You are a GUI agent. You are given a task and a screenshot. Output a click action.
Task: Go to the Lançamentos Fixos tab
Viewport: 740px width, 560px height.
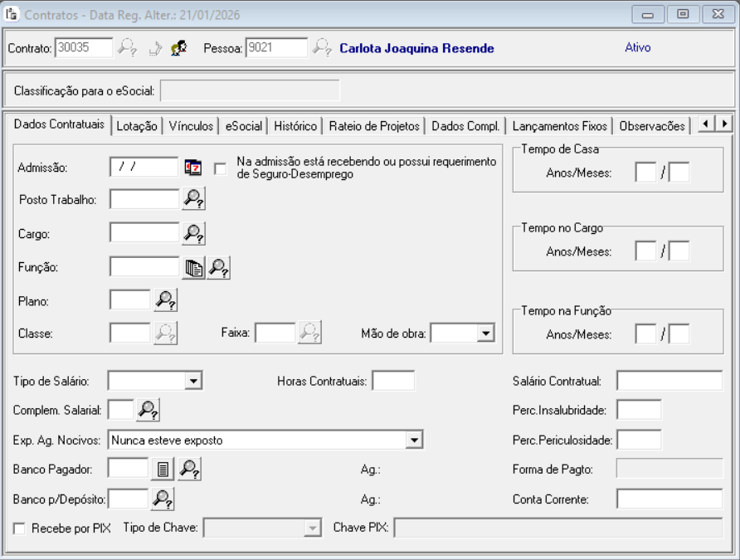coord(559,126)
